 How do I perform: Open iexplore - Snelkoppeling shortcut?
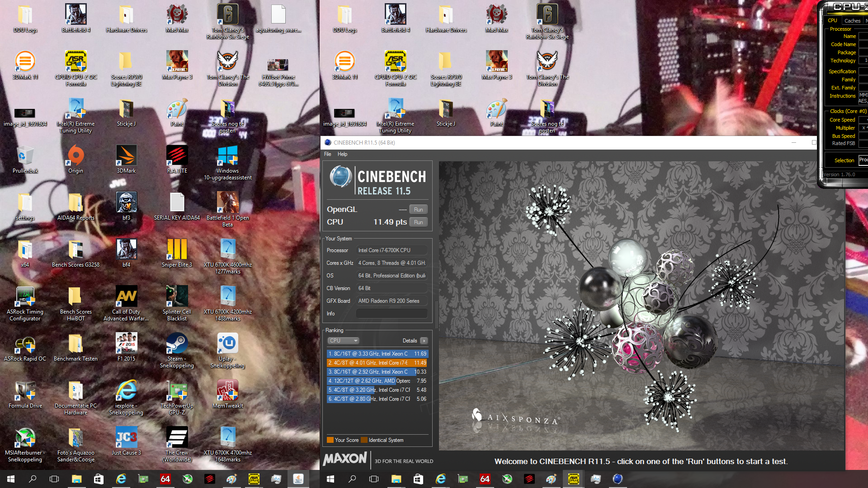126,398
